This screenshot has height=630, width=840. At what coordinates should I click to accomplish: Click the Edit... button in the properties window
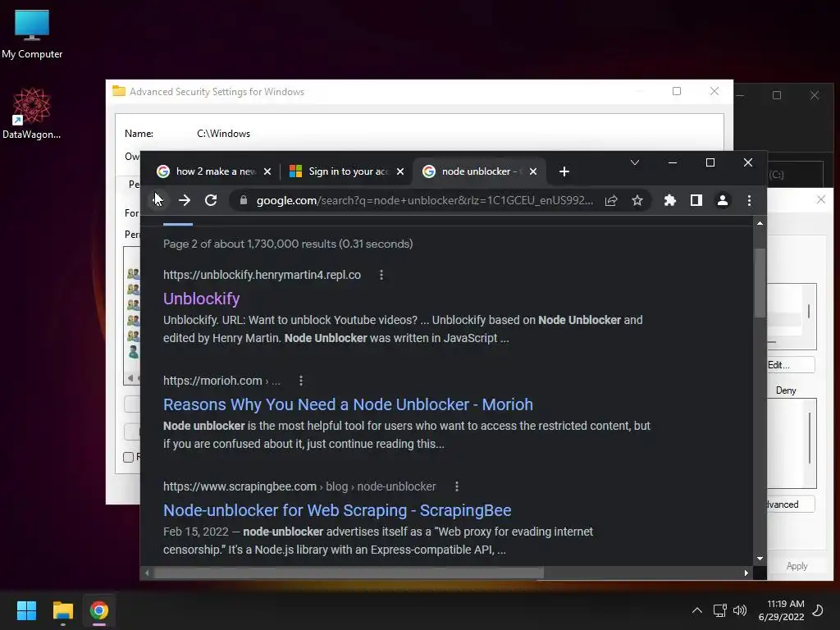click(791, 365)
